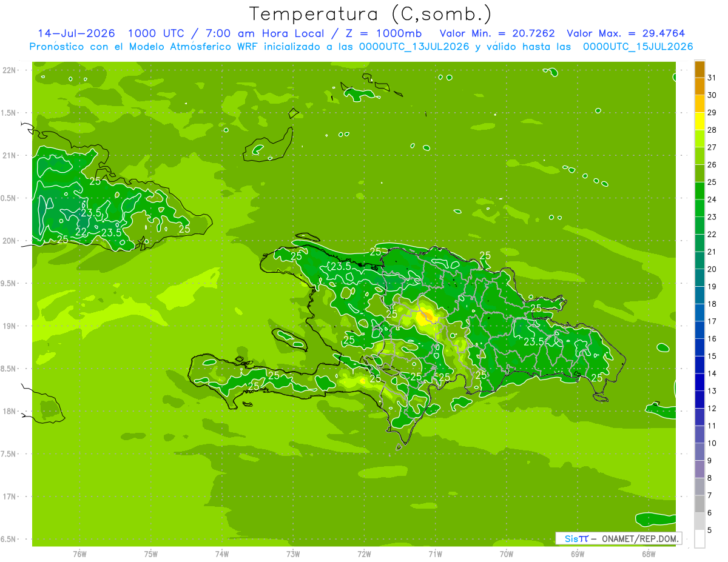Click the "Sisπ" logo text
The width and height of the screenshot is (728, 562).
576,538
